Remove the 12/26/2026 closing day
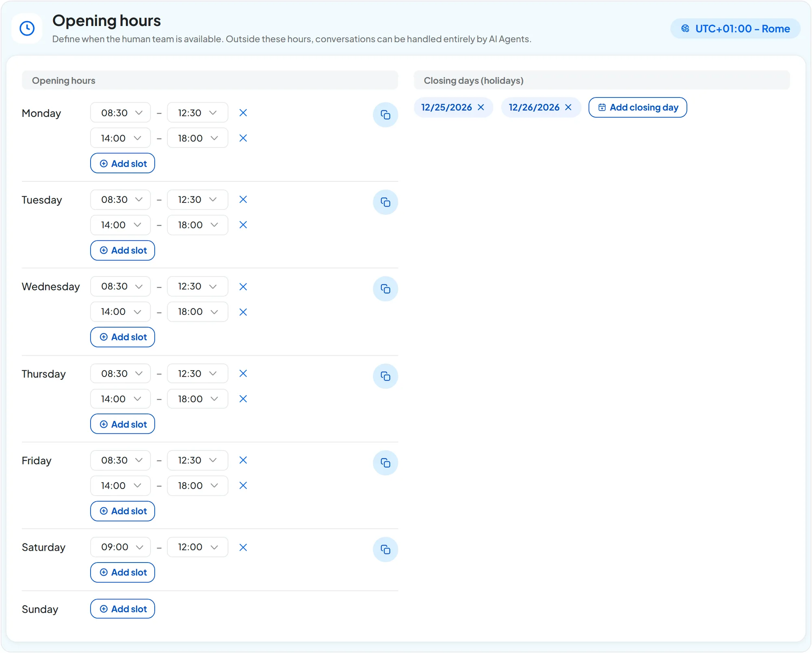 click(x=568, y=107)
